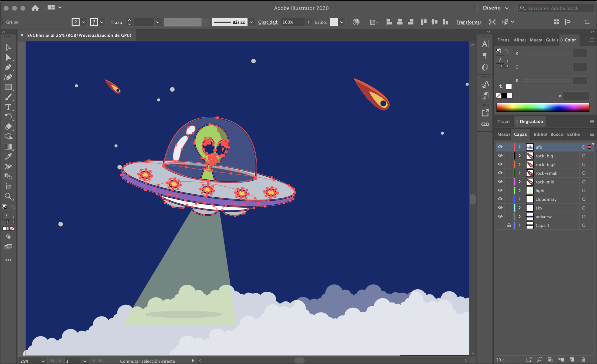Open the Diseño workspace dropdown
597x364 pixels.
coord(496,8)
